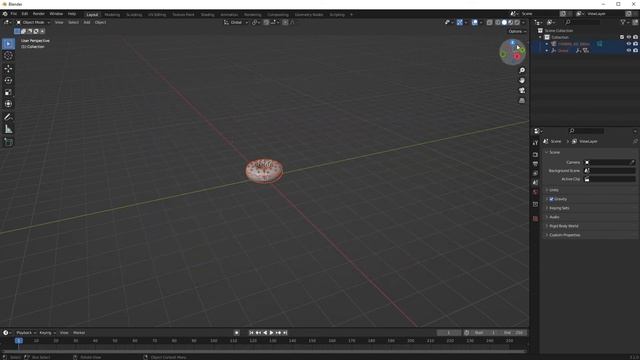This screenshot has height=360, width=640.
Task: Expand the Units panel
Action: pyautogui.click(x=553, y=190)
